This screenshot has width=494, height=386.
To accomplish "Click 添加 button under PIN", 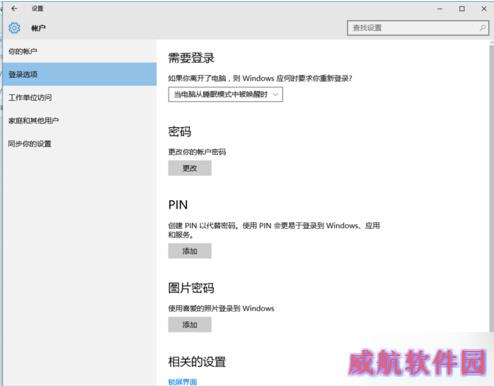I will pyautogui.click(x=190, y=251).
